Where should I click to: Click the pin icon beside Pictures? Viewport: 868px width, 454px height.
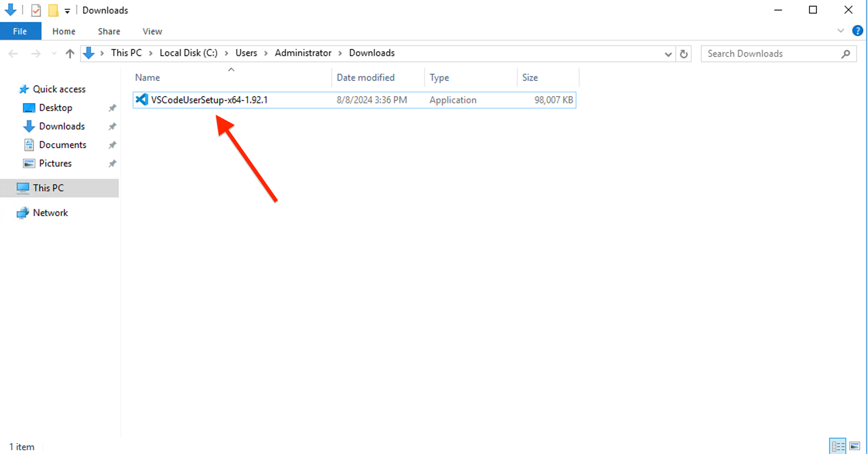112,163
